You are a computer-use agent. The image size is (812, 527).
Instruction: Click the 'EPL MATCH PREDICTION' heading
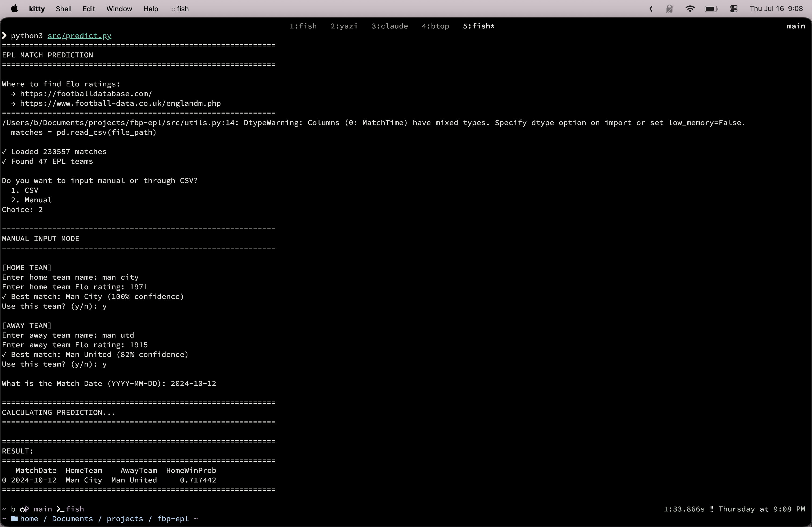click(x=48, y=55)
